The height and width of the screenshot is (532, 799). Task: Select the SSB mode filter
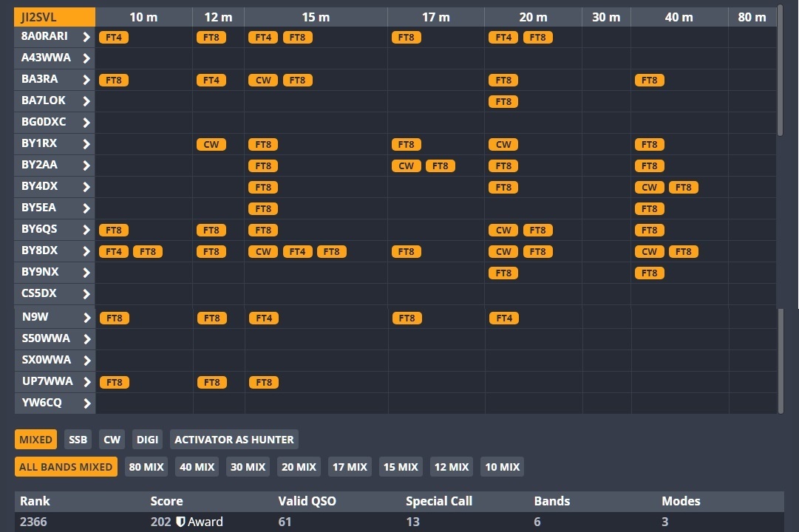[x=78, y=440]
